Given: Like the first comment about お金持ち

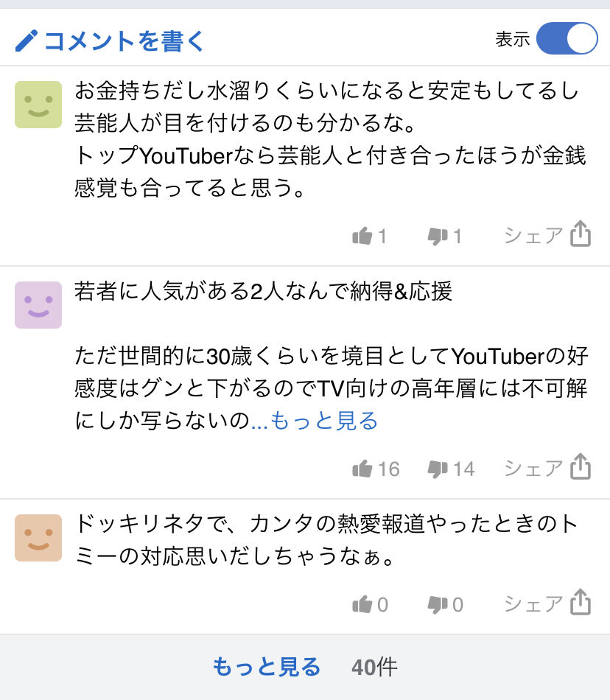Looking at the screenshot, I should coord(362,236).
